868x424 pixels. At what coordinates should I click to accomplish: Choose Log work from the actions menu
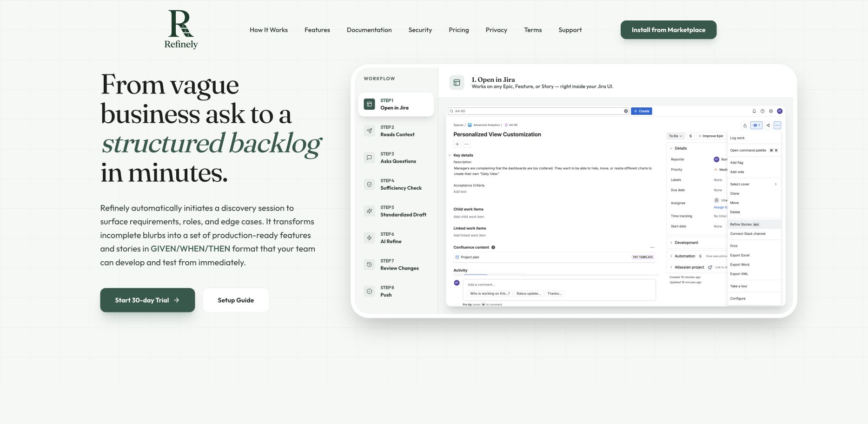(x=754, y=138)
